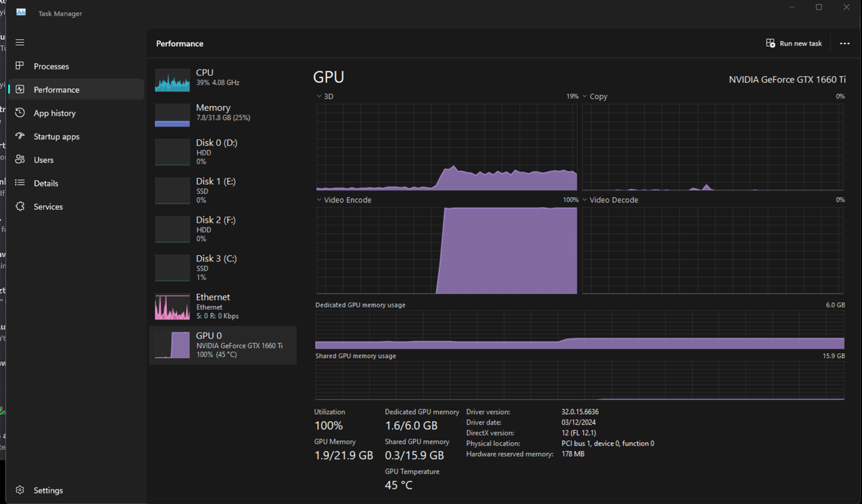Screen dimensions: 862x504
Task: Open the Video Encode engine dropdown
Action: [x=319, y=200]
